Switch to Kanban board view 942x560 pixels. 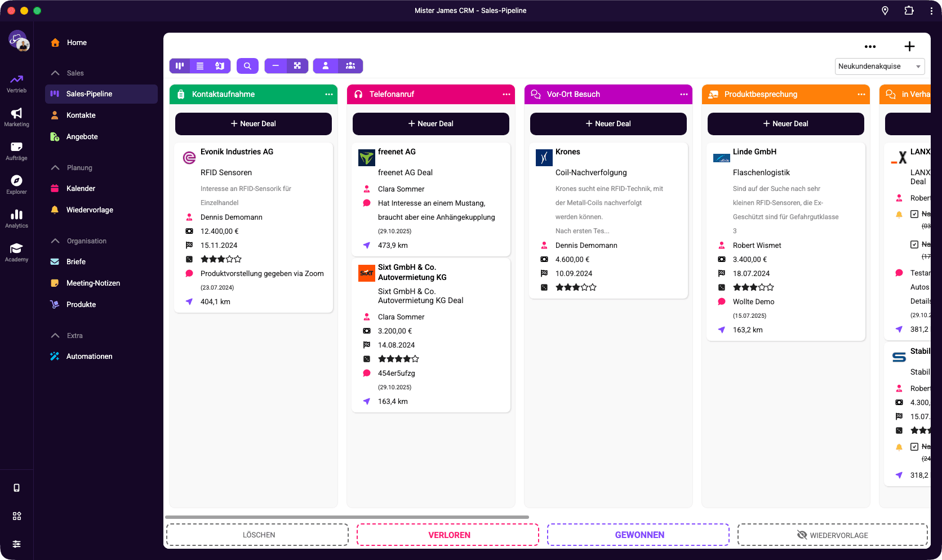pyautogui.click(x=180, y=66)
